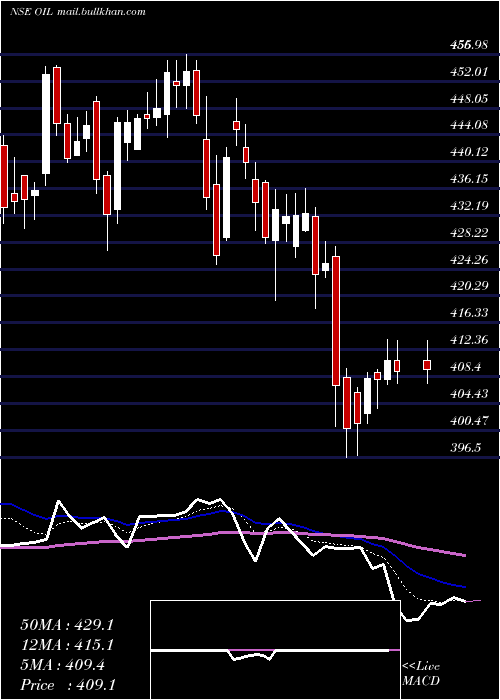Click the 452.01 price axis label
Viewport: 500px width, 700px height.
point(469,71)
